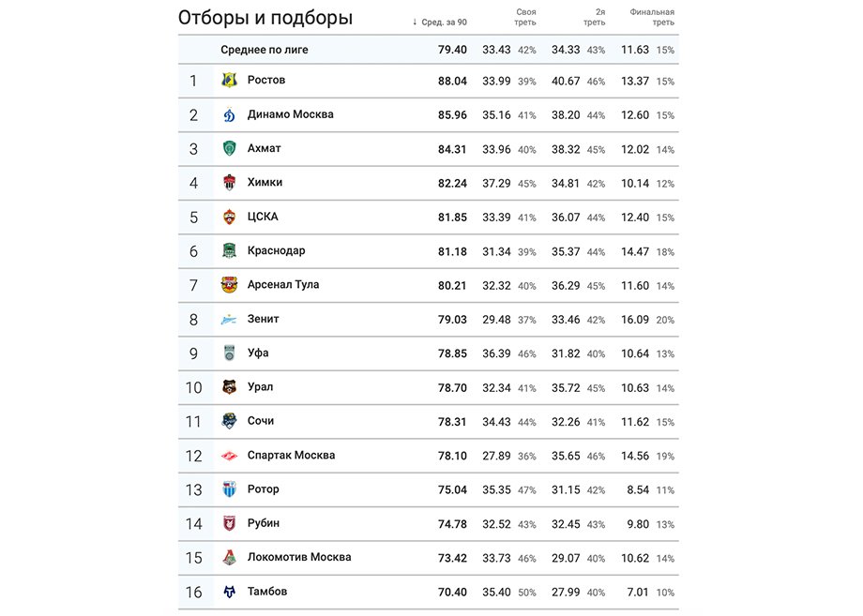Click the Rostov club logo
The width and height of the screenshot is (863, 616).
[x=230, y=81]
